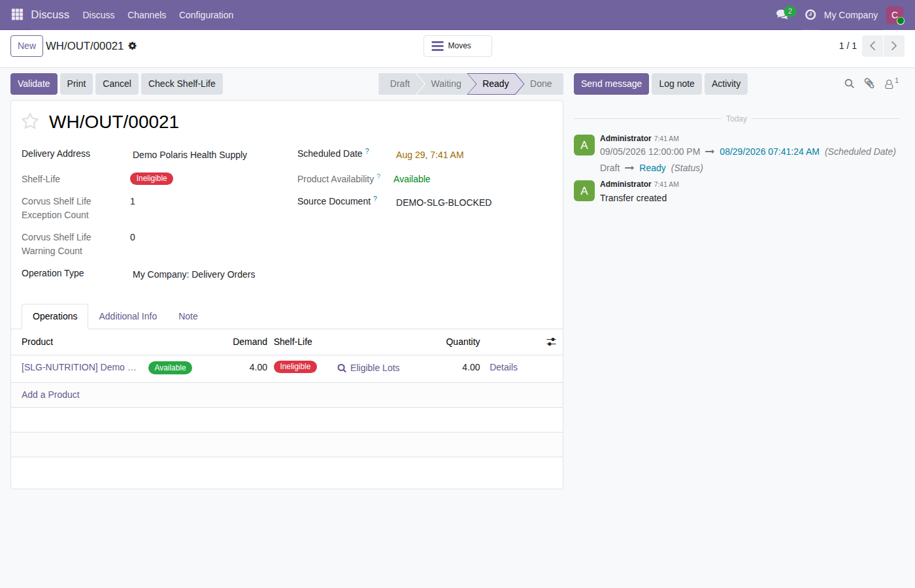The height and width of the screenshot is (588, 915).
Task: Run Check Shelf-Life
Action: point(182,84)
